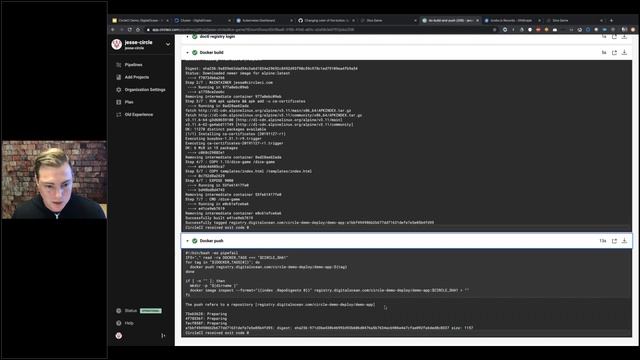Click the 'Successfully tagged registry.digitalocean.com' line
Image resolution: width=640 pixels, height=360 pixels.
(309, 223)
